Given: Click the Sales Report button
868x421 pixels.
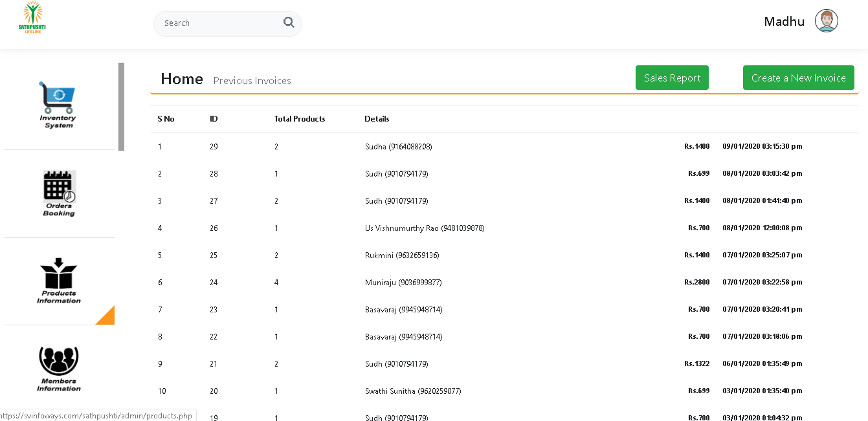Looking at the screenshot, I should coord(672,78).
